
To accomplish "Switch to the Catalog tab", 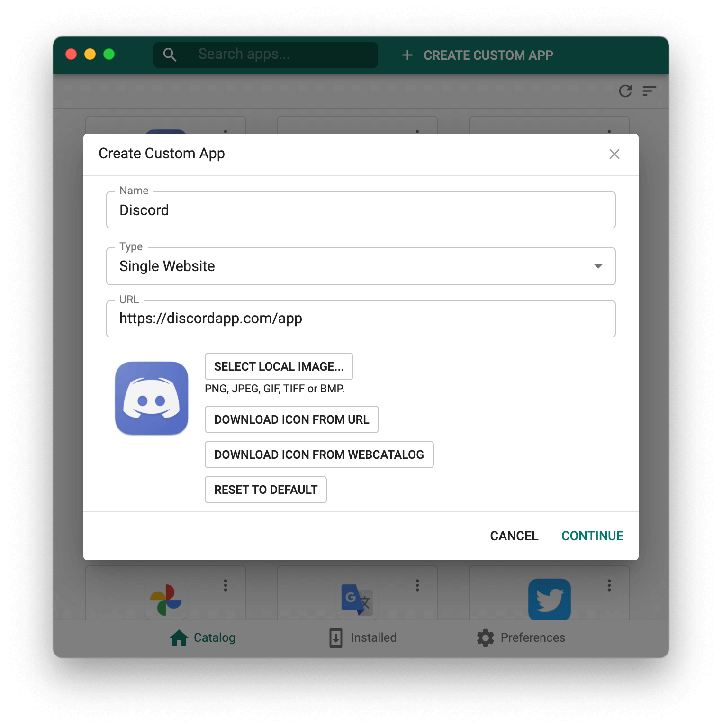I will pos(203,638).
